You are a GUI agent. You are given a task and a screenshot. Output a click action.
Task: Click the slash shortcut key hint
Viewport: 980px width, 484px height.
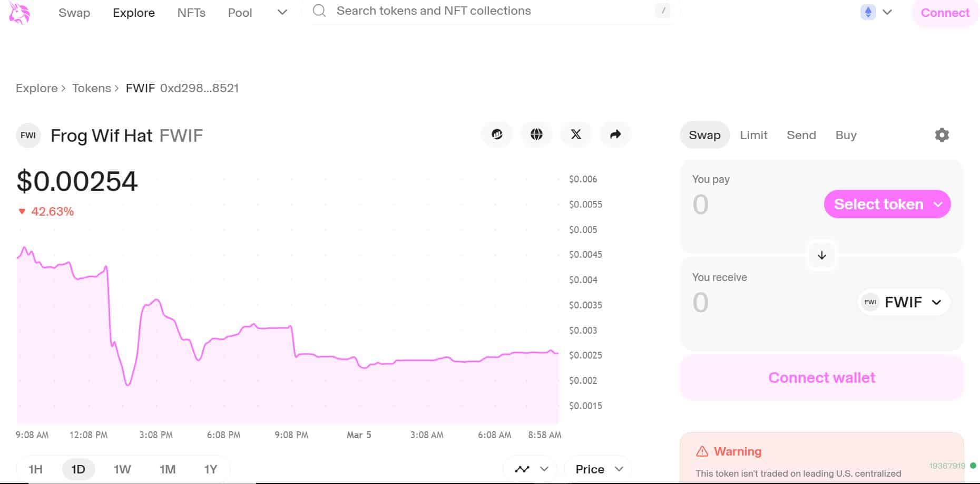(x=663, y=11)
